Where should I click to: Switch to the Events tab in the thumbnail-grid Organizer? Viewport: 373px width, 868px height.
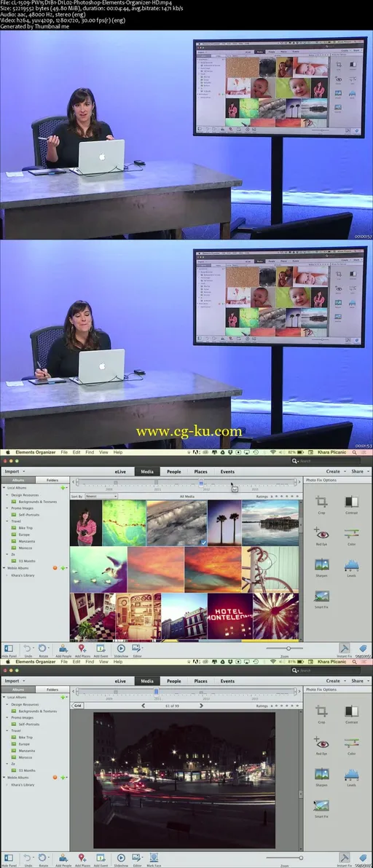click(227, 472)
